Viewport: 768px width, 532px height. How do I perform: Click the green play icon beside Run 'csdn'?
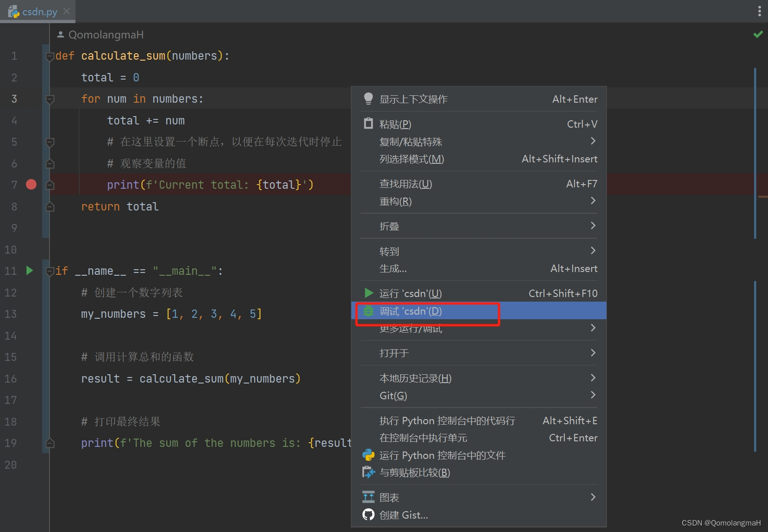pyautogui.click(x=369, y=293)
